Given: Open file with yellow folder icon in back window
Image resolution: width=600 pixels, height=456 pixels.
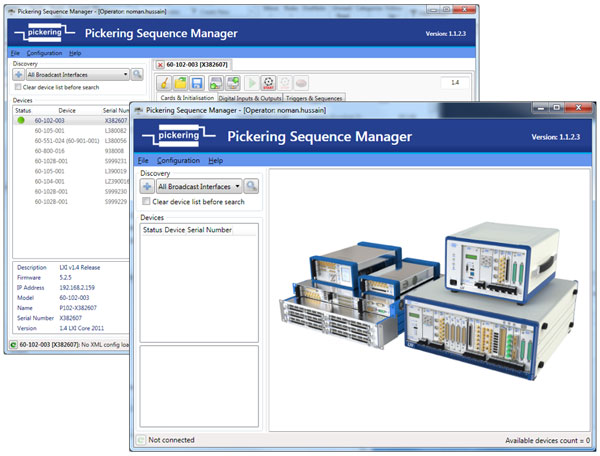Looking at the screenshot, I should [x=180, y=83].
